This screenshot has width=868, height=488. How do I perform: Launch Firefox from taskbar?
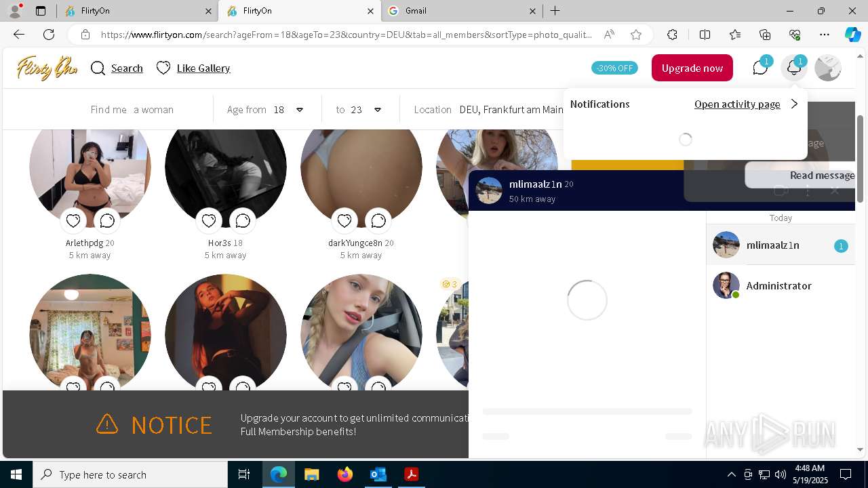344,474
